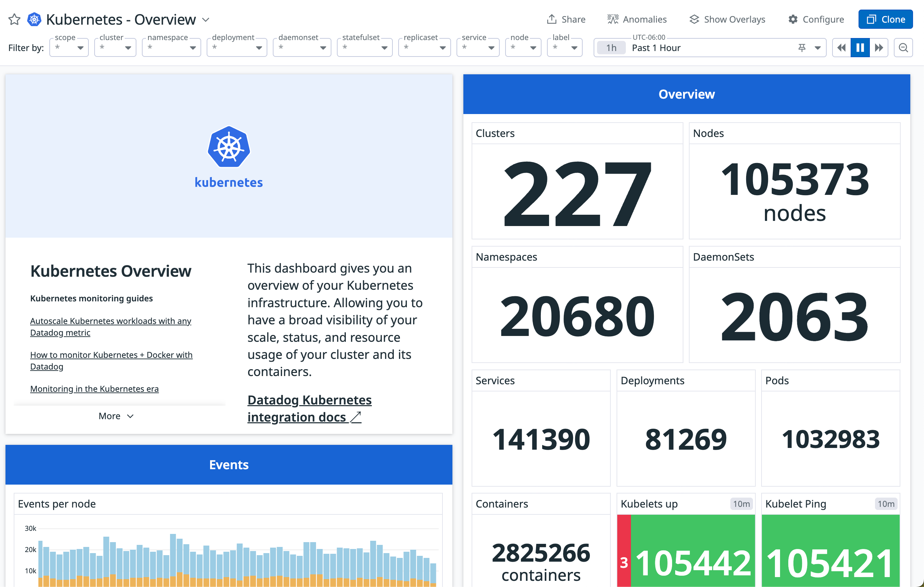This screenshot has width=924, height=587.
Task: Click the Overview section header
Action: (x=686, y=94)
